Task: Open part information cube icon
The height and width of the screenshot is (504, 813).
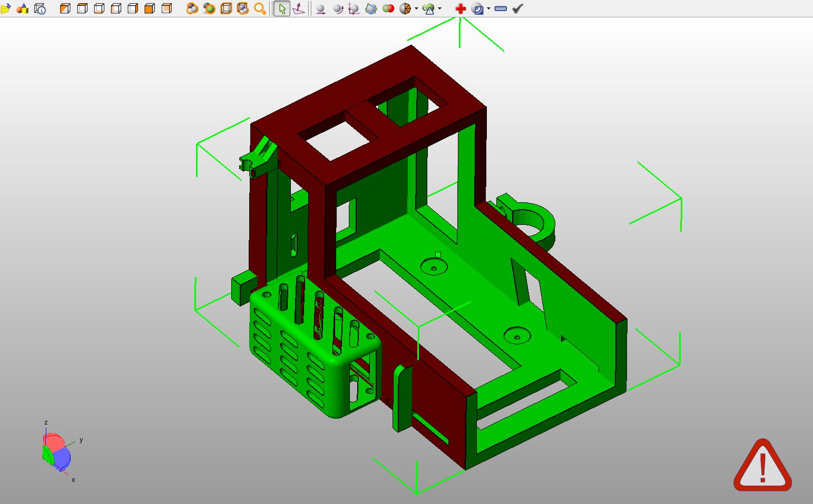Action: 40,8
